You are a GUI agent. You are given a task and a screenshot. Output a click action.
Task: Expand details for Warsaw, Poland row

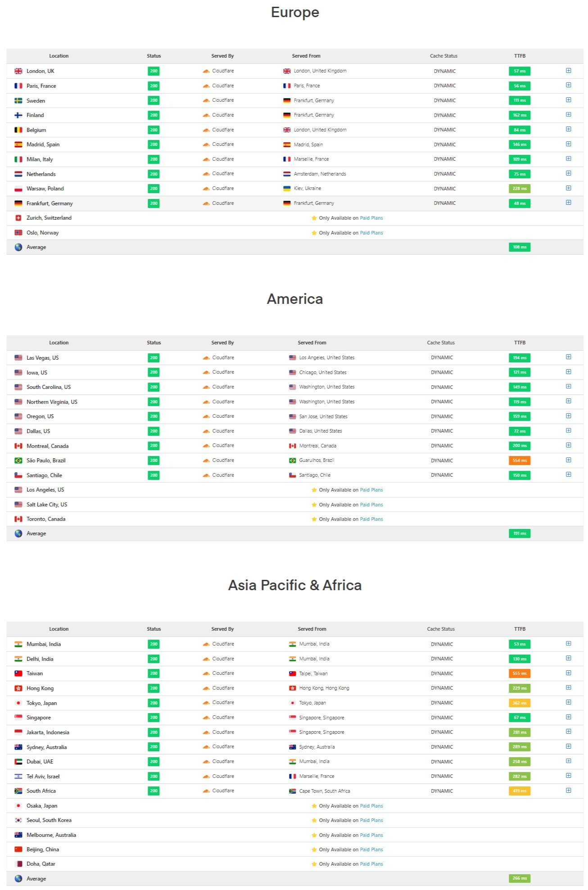568,188
